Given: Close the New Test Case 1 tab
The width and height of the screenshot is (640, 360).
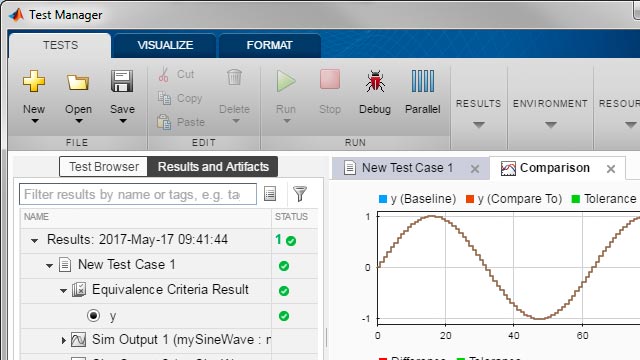Looking at the screenshot, I should click(475, 169).
